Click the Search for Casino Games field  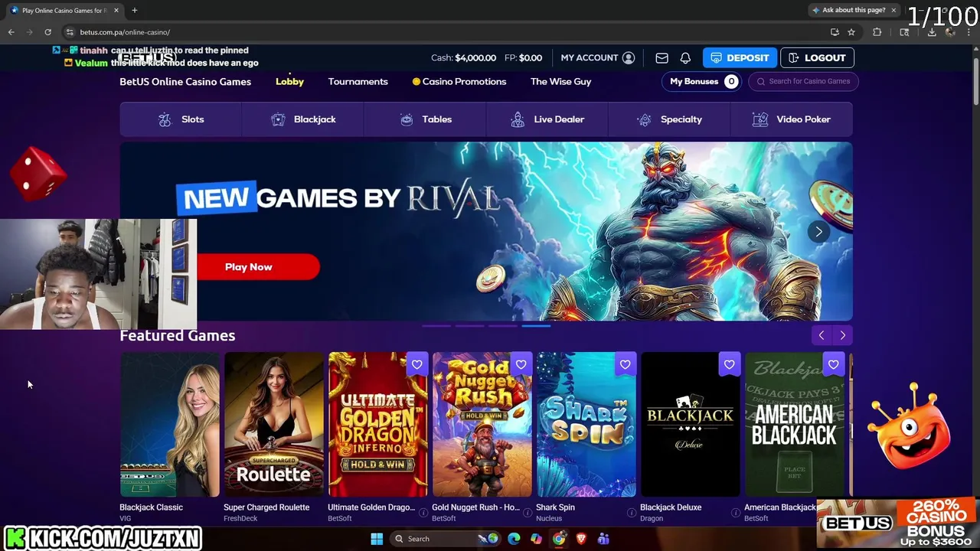pos(803,81)
